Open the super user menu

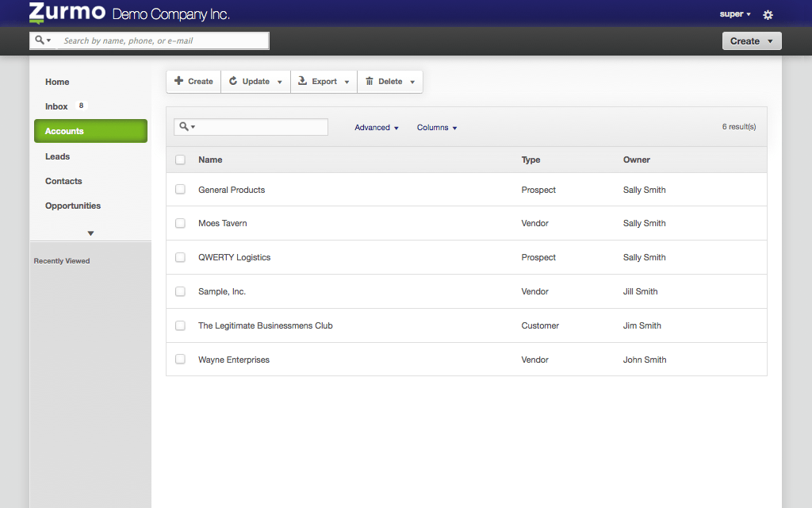tap(735, 14)
